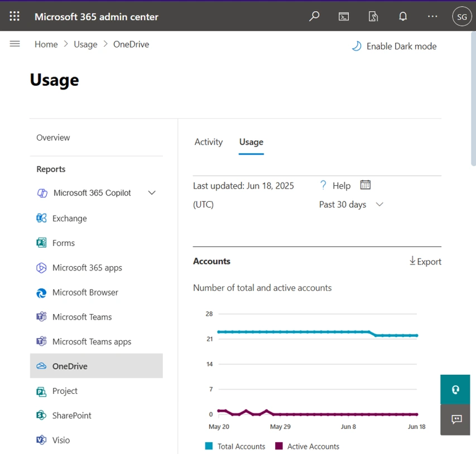The width and height of the screenshot is (476, 454).
Task: Click the Project report icon
Action: click(41, 391)
